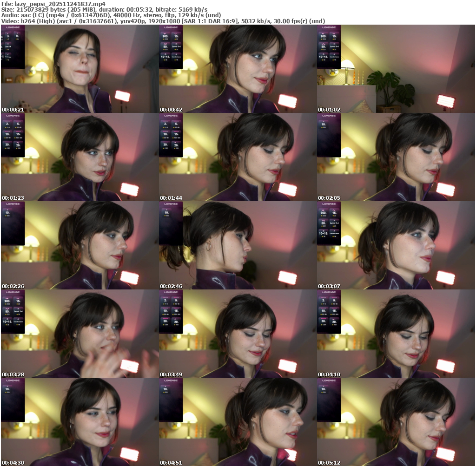Click the Audio codec info line
The width and height of the screenshot is (476, 466).
[x=111, y=15]
